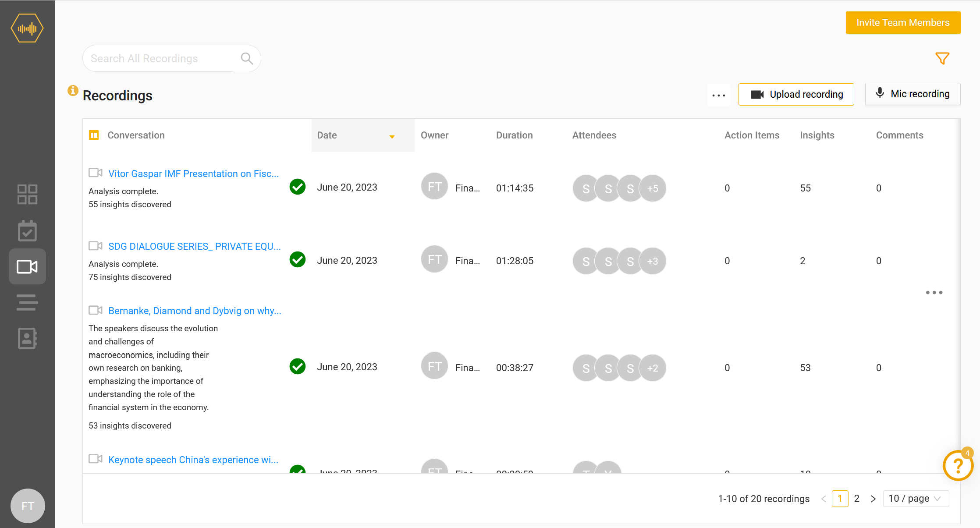Image resolution: width=980 pixels, height=528 pixels.
Task: Sort by Date column arrow
Action: [x=392, y=137]
